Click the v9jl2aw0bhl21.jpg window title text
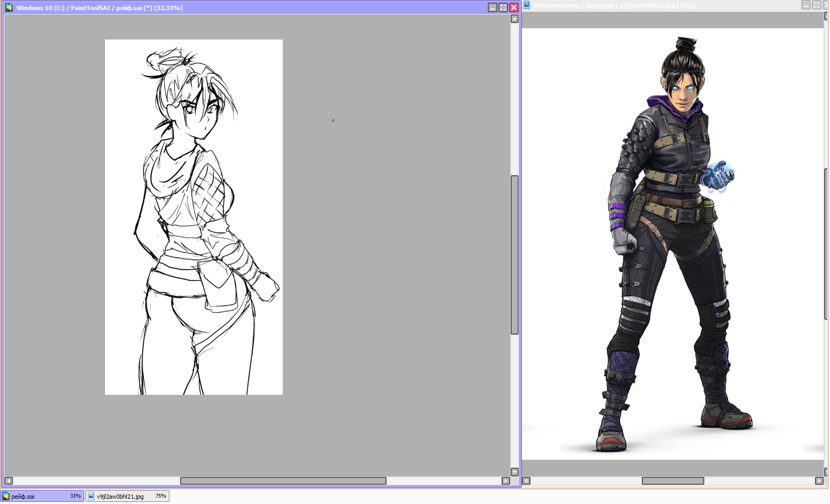830x504 pixels. (615, 5)
